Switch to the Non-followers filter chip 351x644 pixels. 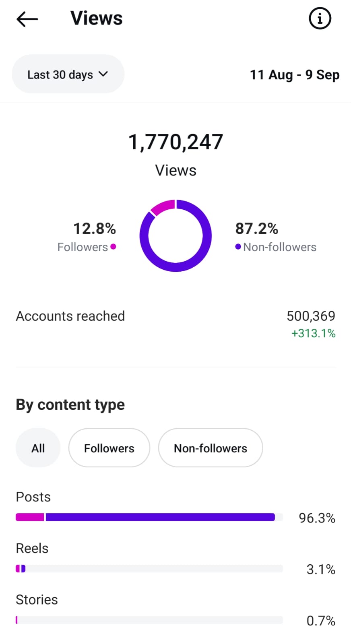coord(211,448)
